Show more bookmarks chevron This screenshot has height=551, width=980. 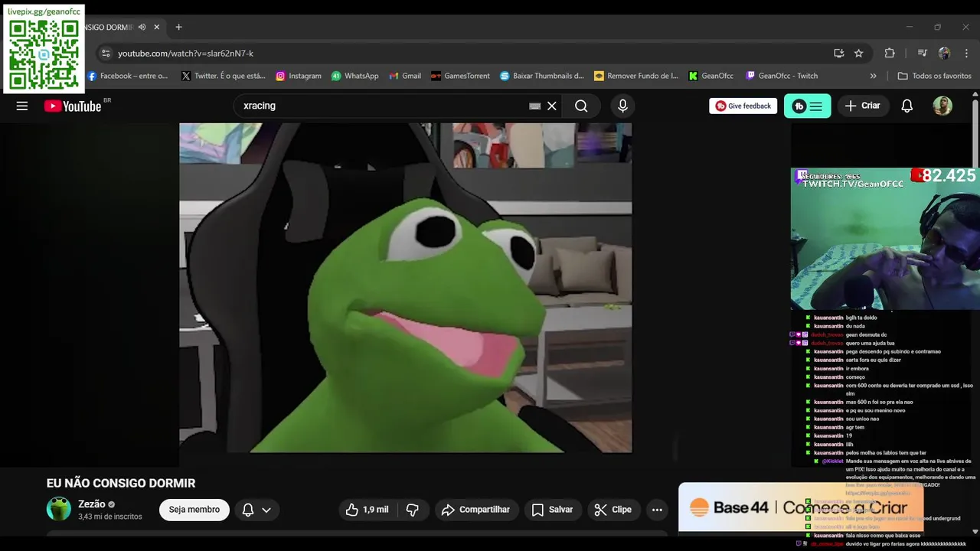(874, 76)
